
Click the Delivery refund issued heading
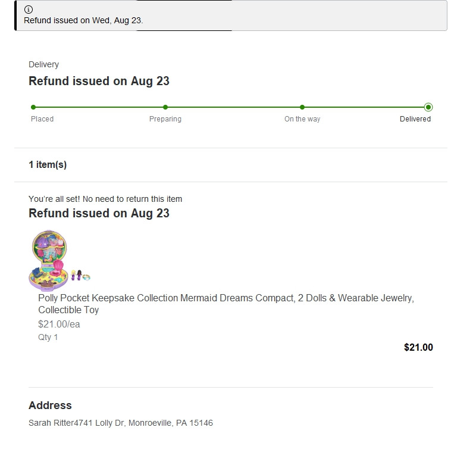click(99, 81)
